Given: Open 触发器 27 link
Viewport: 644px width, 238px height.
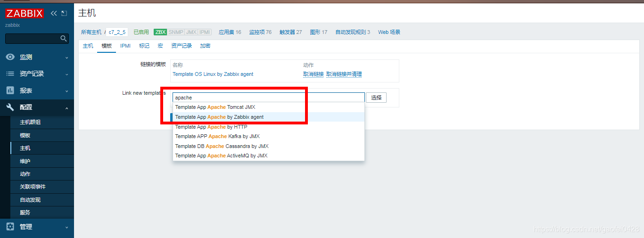Looking at the screenshot, I should 290,32.
